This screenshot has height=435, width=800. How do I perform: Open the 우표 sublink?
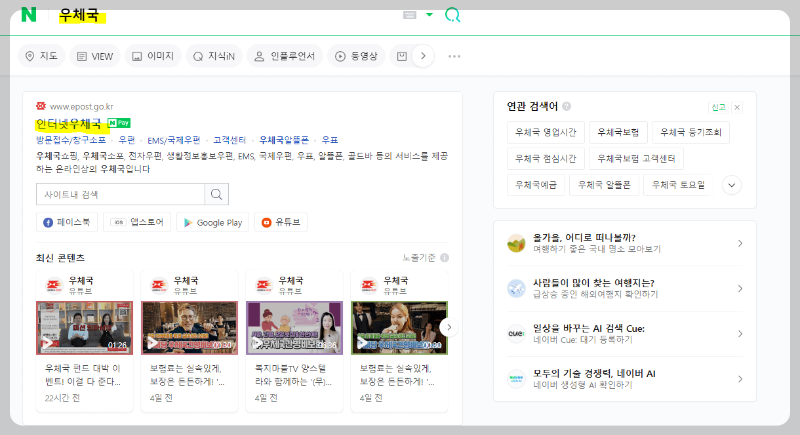click(x=330, y=140)
